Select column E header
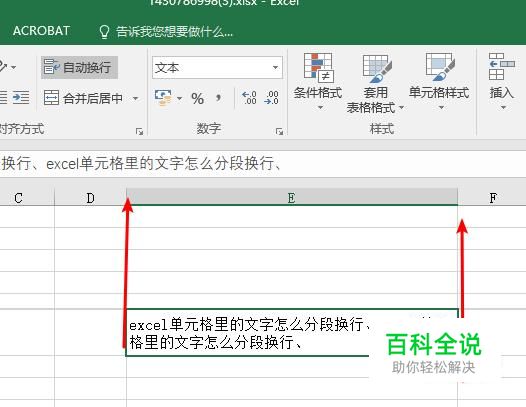 click(292, 198)
